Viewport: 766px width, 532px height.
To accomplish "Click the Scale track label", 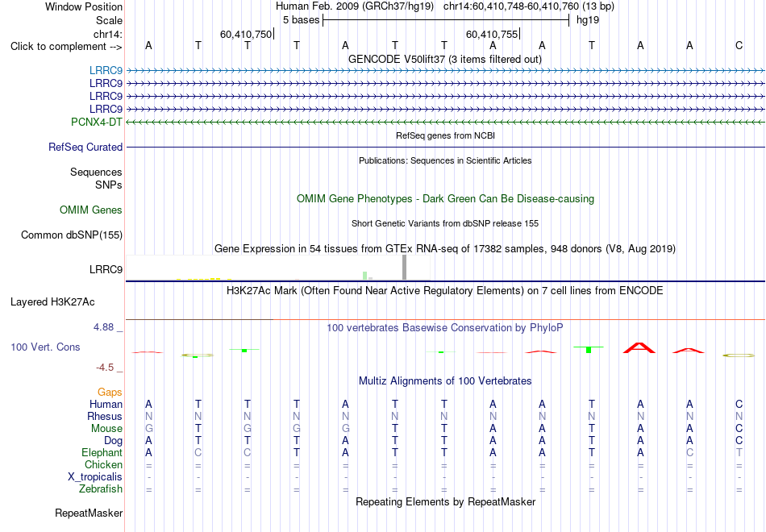I will click(x=109, y=20).
